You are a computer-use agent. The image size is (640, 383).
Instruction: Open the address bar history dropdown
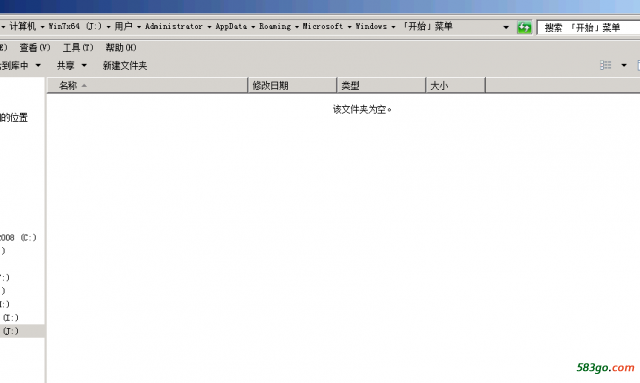point(506,27)
